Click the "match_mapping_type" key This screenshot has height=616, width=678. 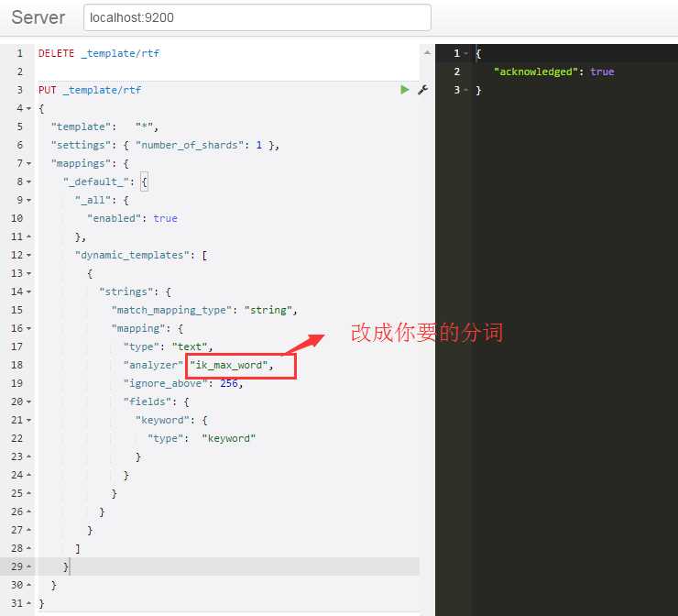(x=172, y=310)
